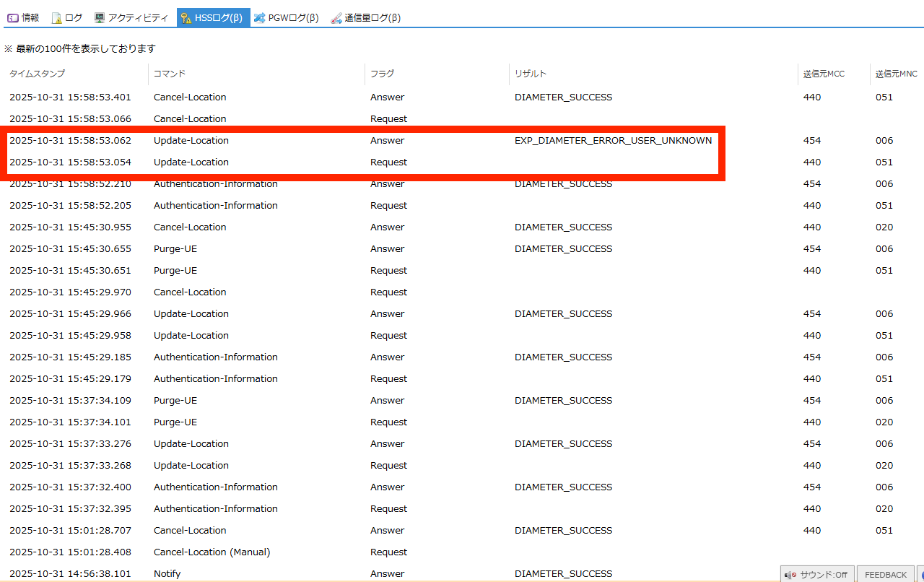
Task: Click the アクティビティ monitor icon
Action: (100, 18)
